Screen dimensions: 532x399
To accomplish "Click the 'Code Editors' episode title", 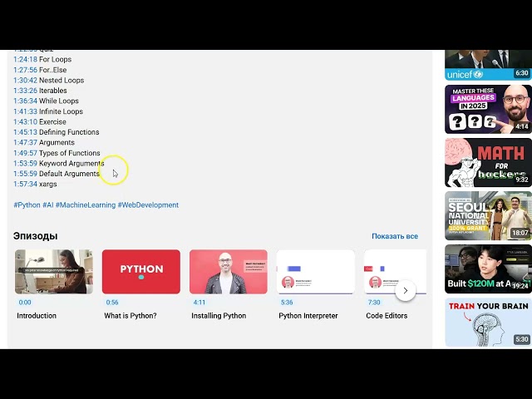I will [387, 316].
